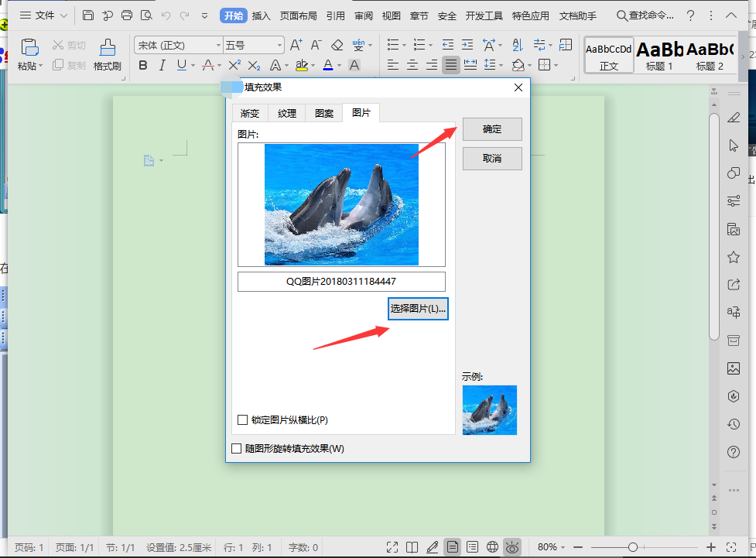The width and height of the screenshot is (756, 558).
Task: Click the 选择图片 button
Action: click(x=418, y=309)
